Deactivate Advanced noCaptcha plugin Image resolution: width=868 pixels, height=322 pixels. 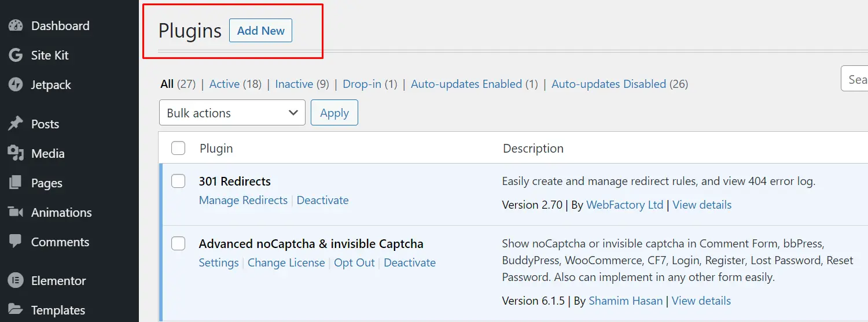[x=410, y=262]
